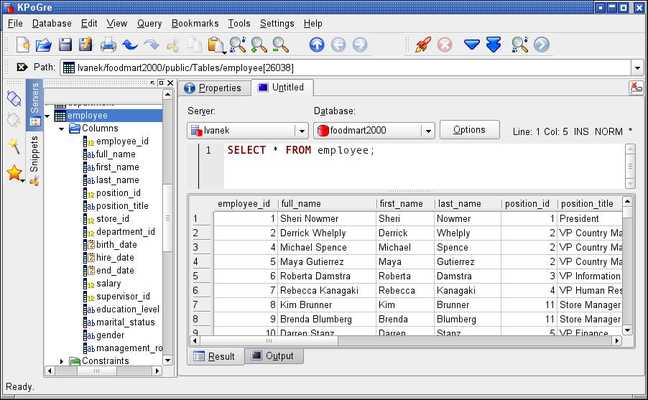
Task: Run the query with the rocket icon
Action: (x=423, y=45)
